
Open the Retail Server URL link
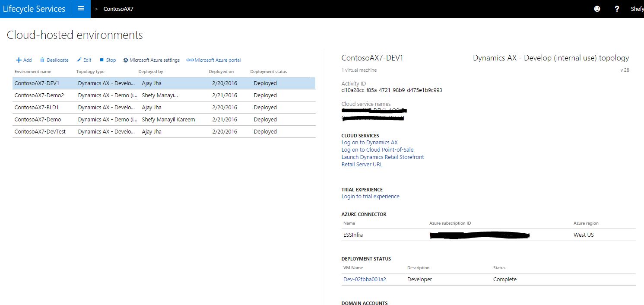coord(362,165)
